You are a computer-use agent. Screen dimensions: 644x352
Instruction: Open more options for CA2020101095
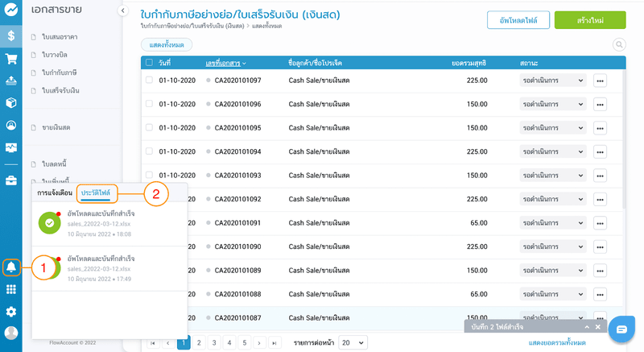click(x=600, y=128)
